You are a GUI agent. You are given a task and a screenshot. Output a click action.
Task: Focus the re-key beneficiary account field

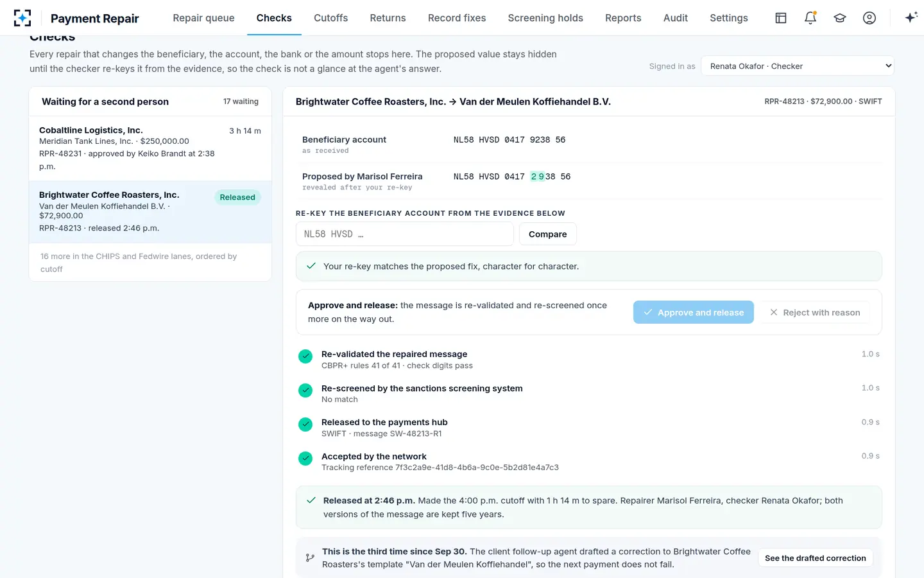click(405, 234)
